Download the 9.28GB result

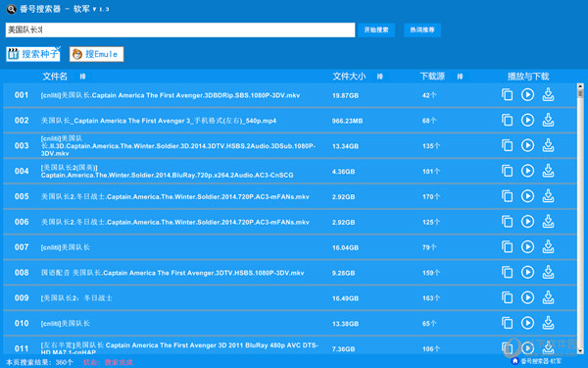click(x=548, y=272)
